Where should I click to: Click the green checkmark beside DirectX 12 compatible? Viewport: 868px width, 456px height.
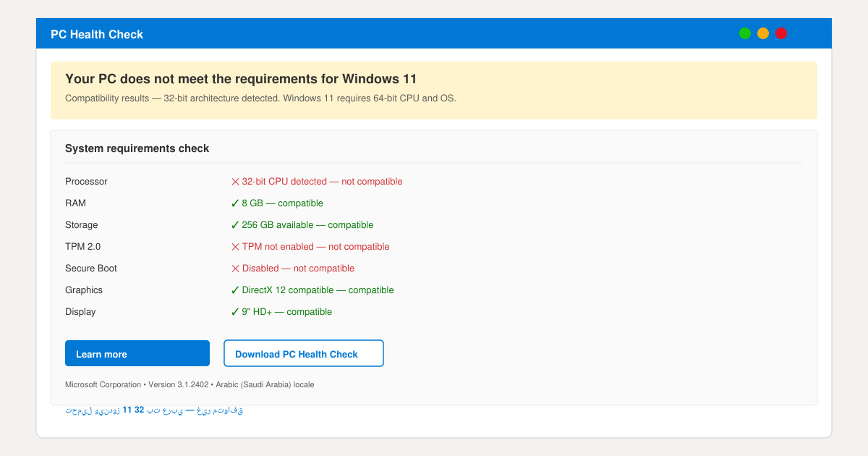click(235, 290)
